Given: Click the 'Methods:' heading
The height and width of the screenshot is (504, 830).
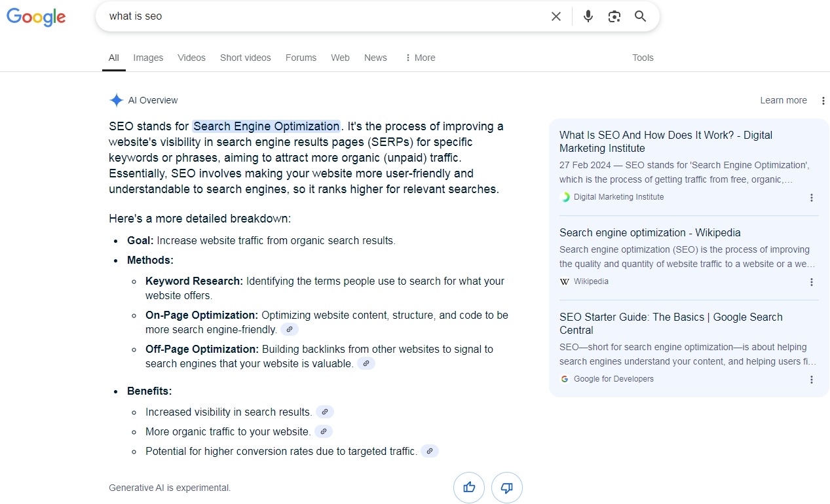Looking at the screenshot, I should [150, 260].
